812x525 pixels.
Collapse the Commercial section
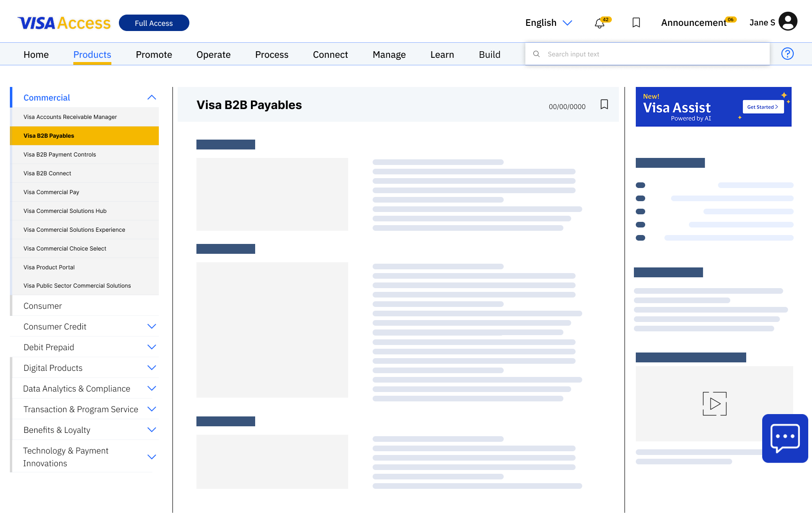point(152,97)
